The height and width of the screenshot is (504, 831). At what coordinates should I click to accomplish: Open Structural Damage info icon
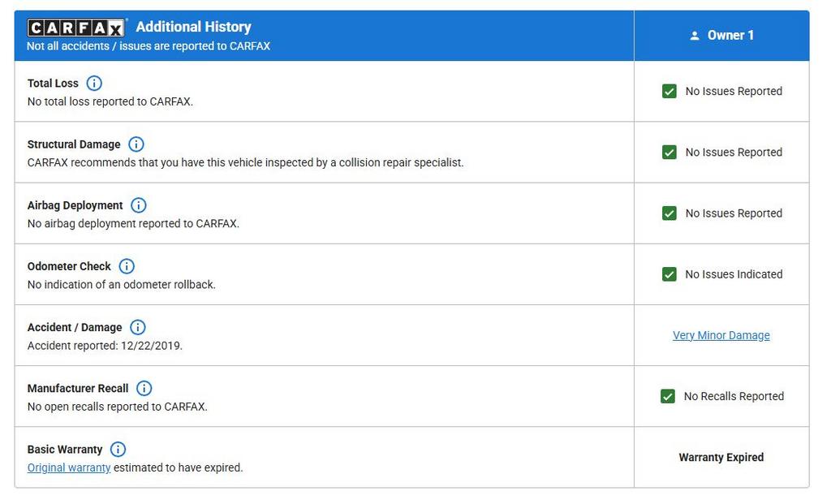click(136, 144)
